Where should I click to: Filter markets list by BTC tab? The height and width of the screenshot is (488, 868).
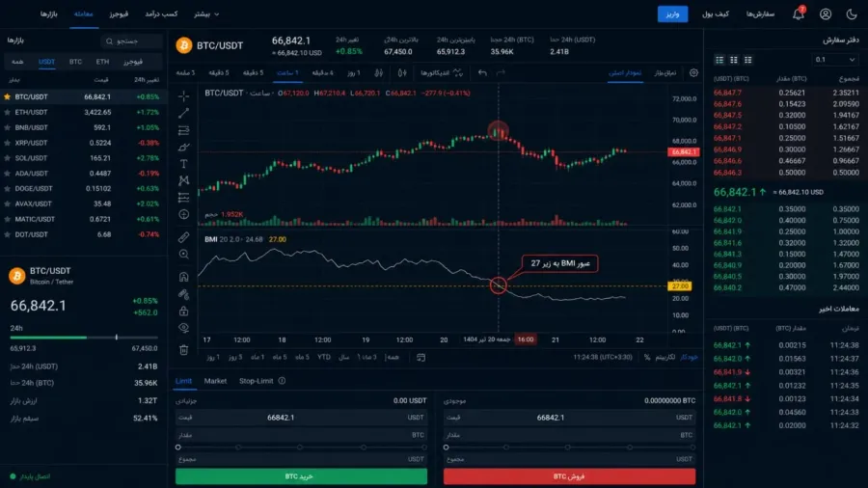click(x=75, y=62)
